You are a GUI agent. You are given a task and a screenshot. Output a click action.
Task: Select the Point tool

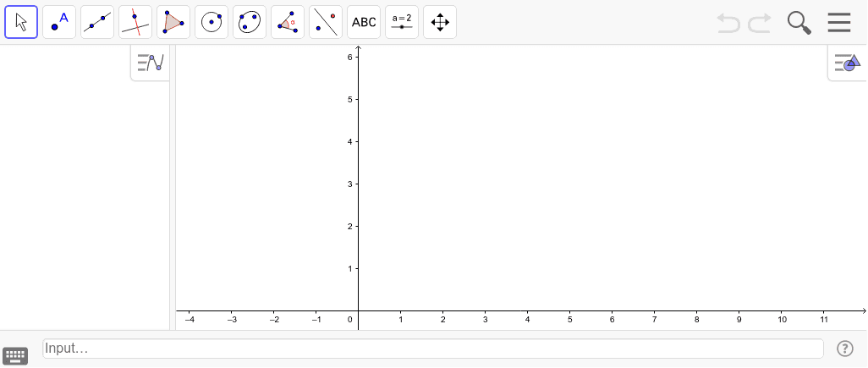59,22
